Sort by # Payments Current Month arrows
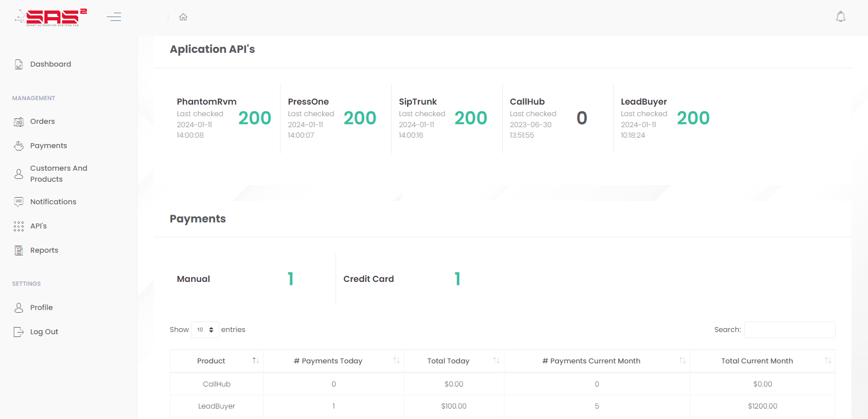Screen dimensions: 868x419 click(x=683, y=361)
